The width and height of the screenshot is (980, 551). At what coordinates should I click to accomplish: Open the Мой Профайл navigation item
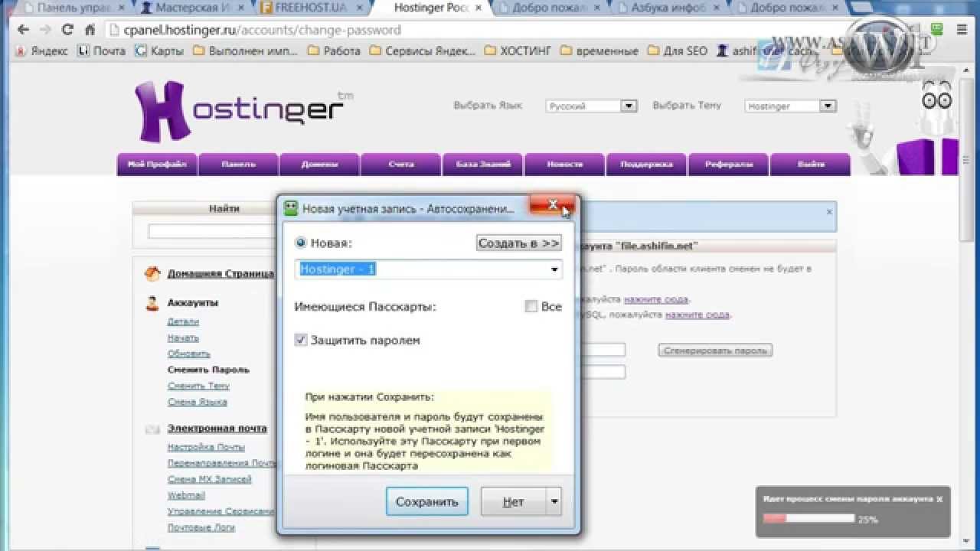(157, 165)
